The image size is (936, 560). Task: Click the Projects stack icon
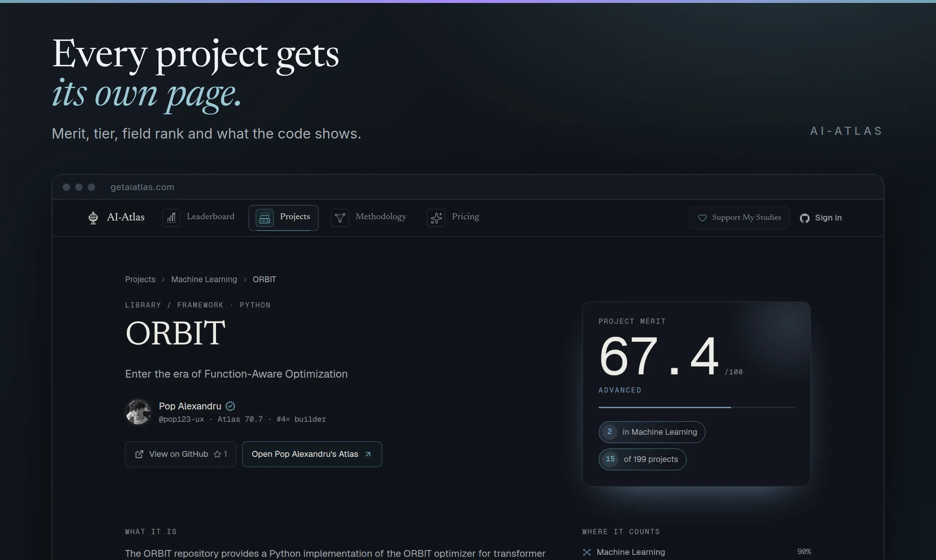tap(265, 218)
